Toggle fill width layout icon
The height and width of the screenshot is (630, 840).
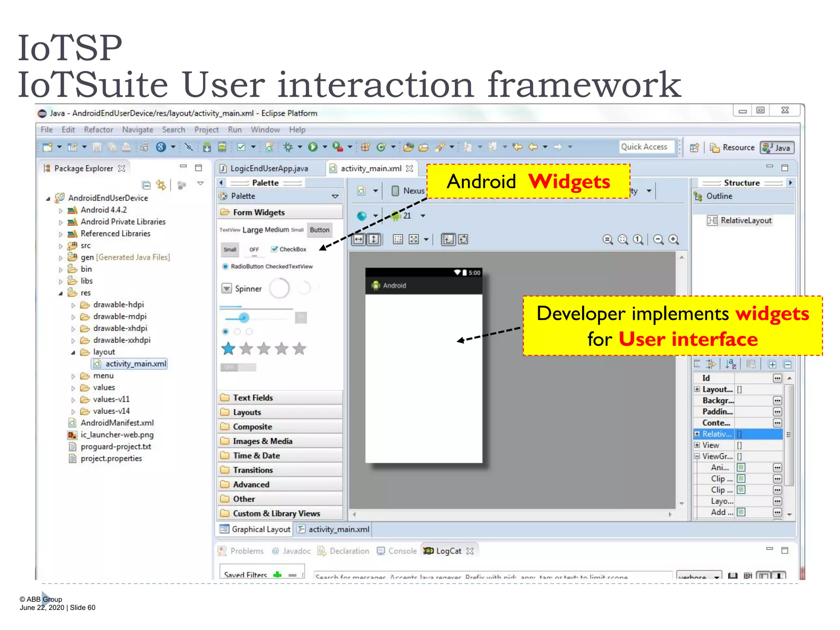coord(359,240)
